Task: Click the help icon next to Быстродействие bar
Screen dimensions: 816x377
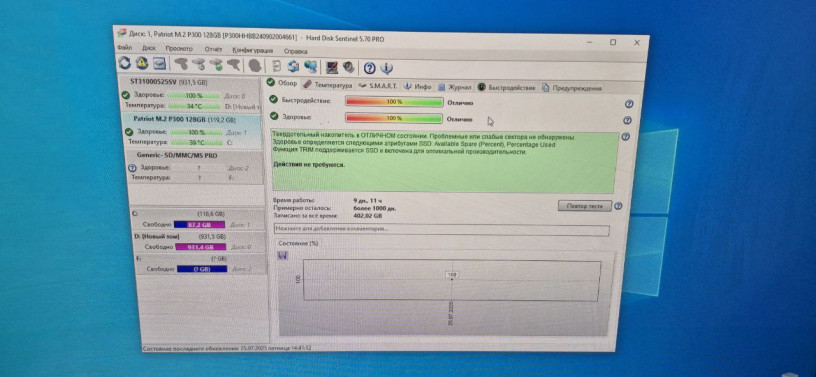Action: (x=629, y=104)
